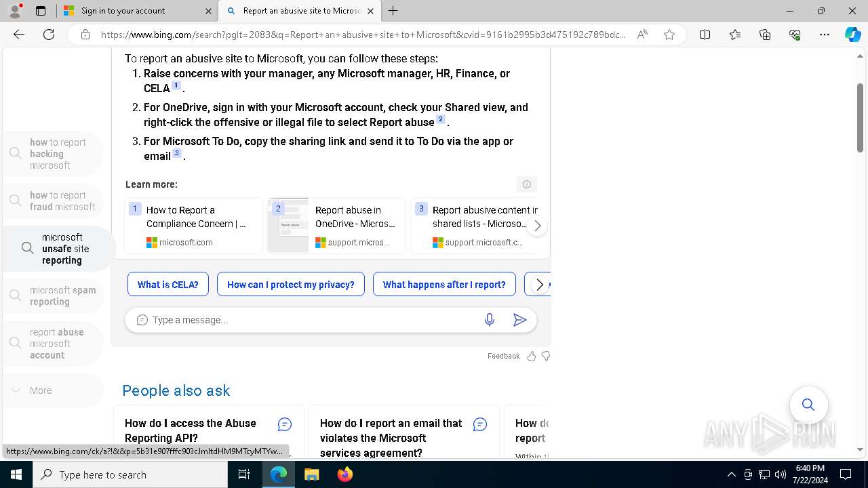Image resolution: width=868 pixels, height=488 pixels.
Task: Open How do I access Abuse Reporting API
Action: (x=191, y=430)
